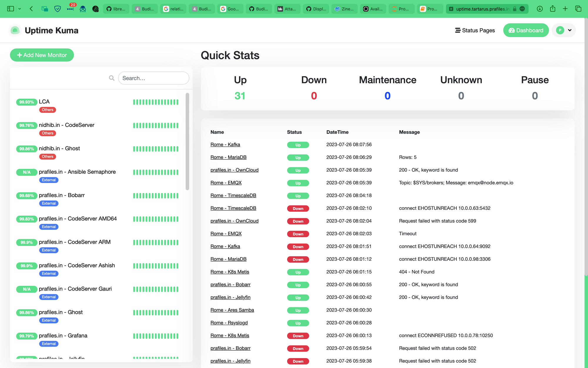Select nidhib.in - CodeServer monitor

point(98,129)
